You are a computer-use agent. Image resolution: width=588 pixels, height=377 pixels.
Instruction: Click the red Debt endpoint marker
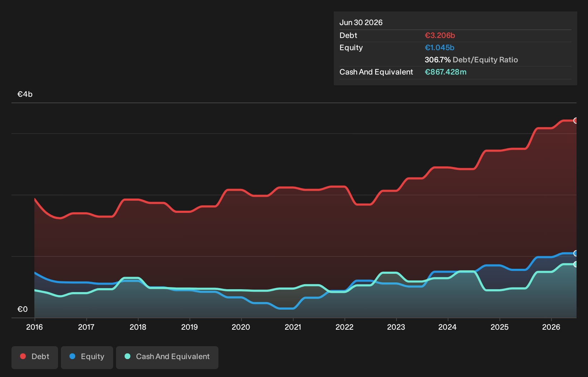tap(576, 120)
